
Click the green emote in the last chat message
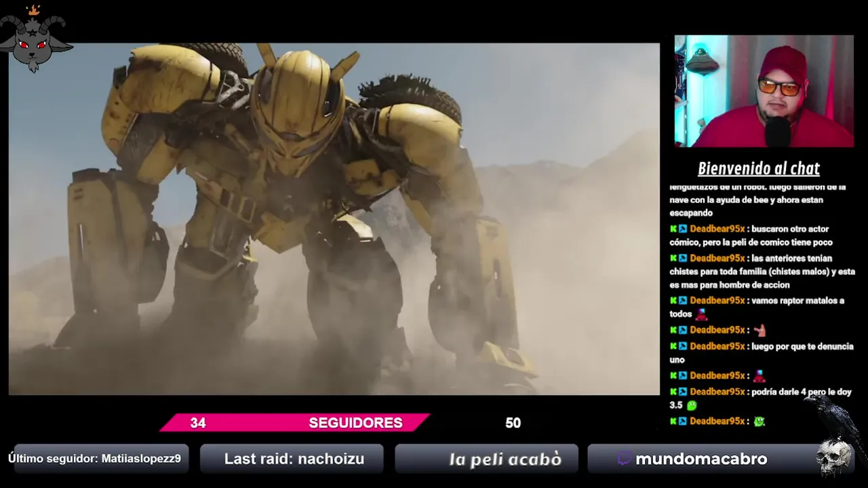point(759,422)
